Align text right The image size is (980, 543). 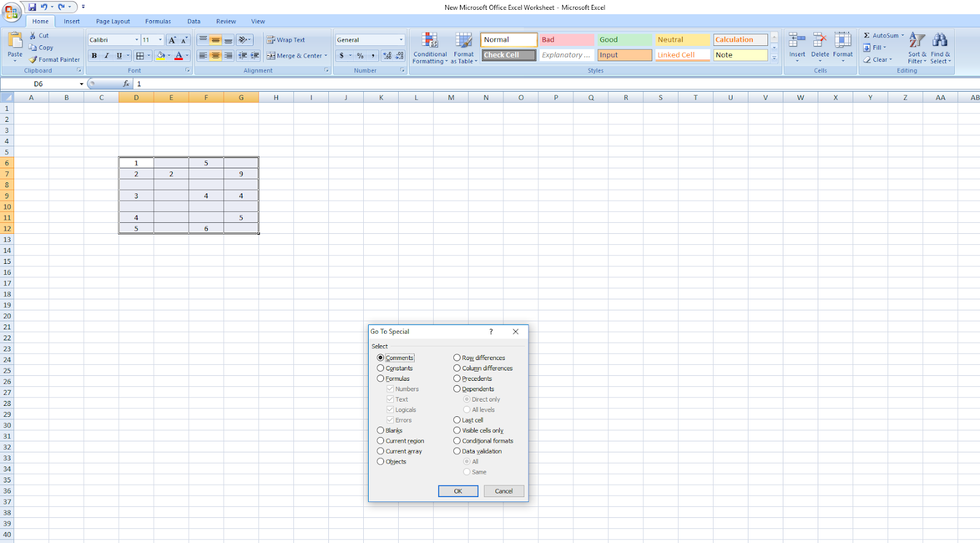[x=228, y=56]
